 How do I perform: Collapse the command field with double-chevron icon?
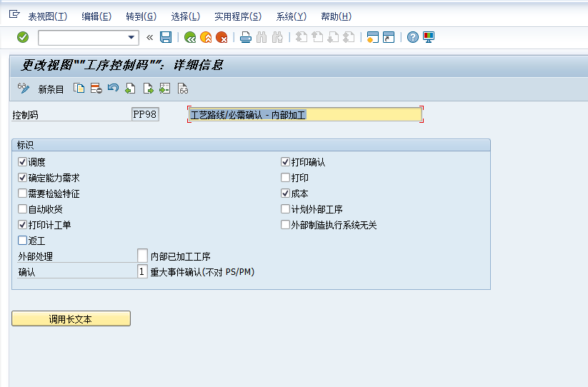(x=149, y=37)
